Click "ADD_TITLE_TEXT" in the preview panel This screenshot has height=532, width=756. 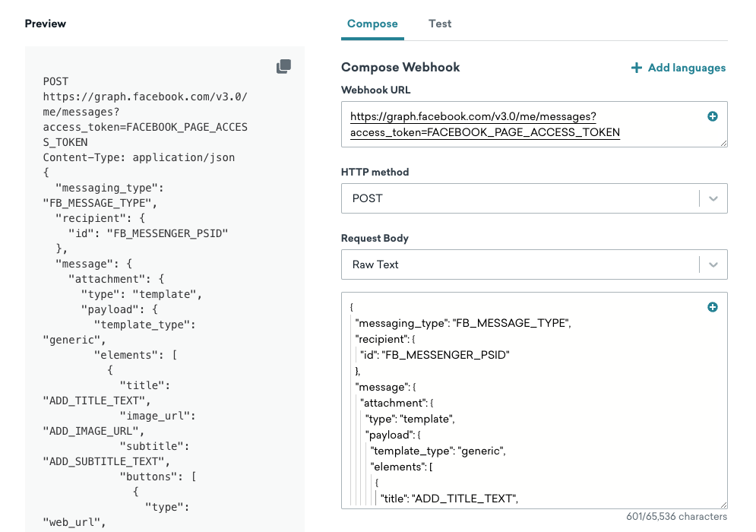(x=96, y=401)
